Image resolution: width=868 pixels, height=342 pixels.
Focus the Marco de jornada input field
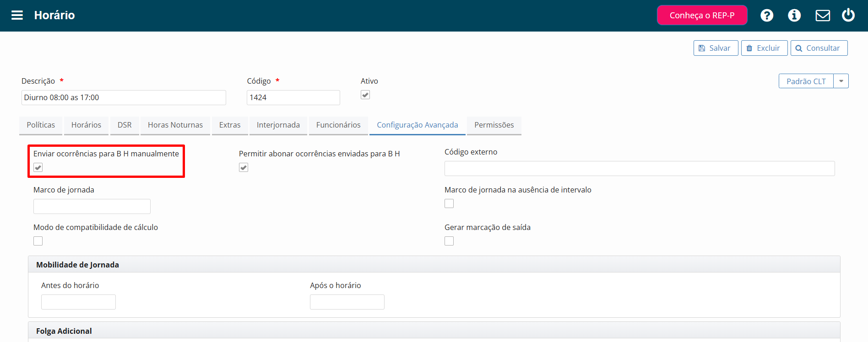(x=92, y=206)
